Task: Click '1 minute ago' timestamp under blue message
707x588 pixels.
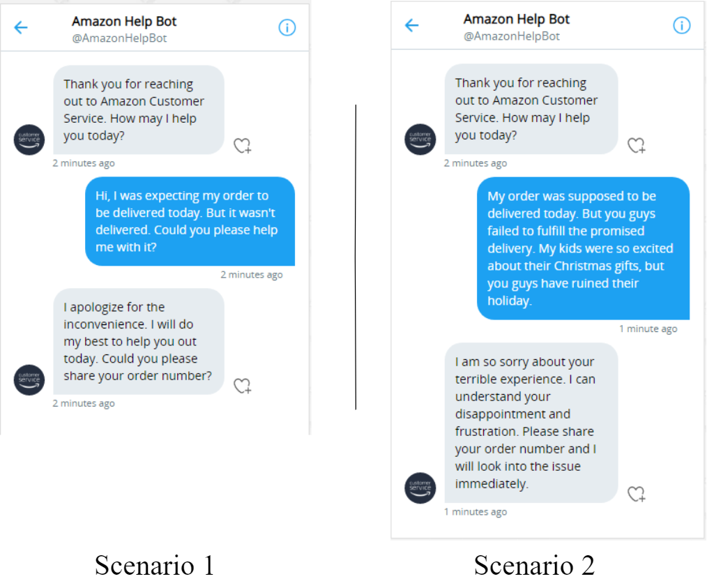Action: [648, 329]
